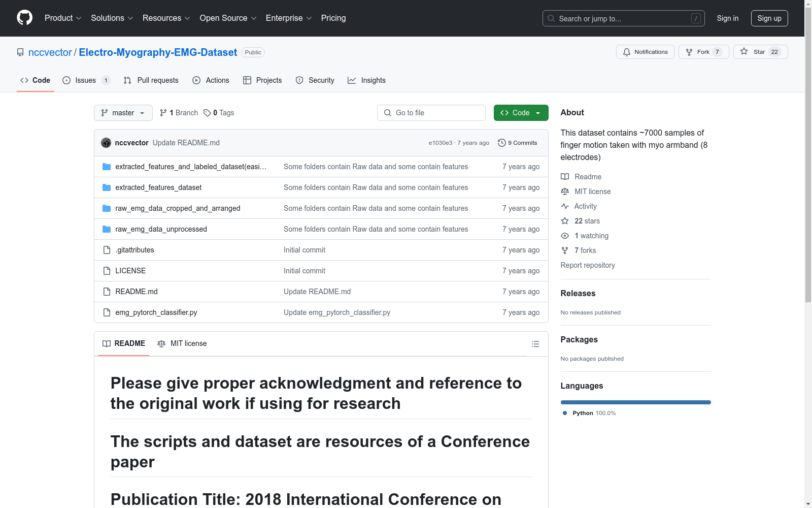Click the star icon next to 22 stars
The height and width of the screenshot is (508, 812).
click(x=565, y=221)
